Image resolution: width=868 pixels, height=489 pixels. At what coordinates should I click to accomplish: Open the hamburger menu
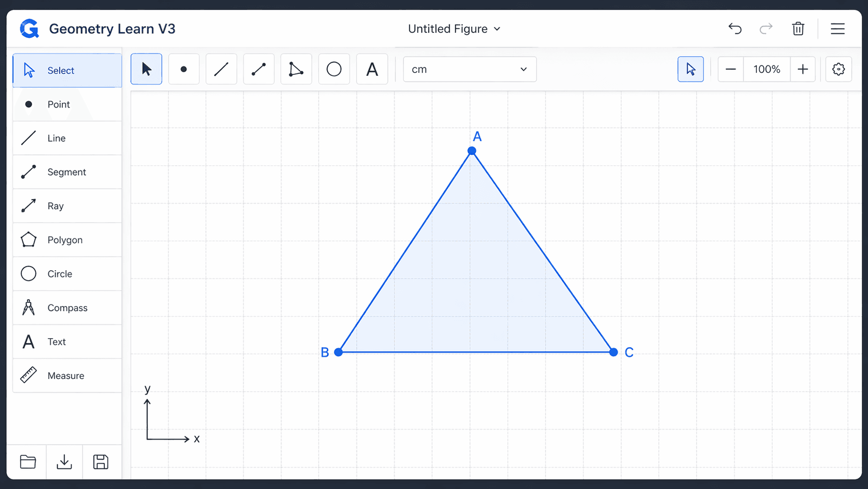click(x=837, y=29)
